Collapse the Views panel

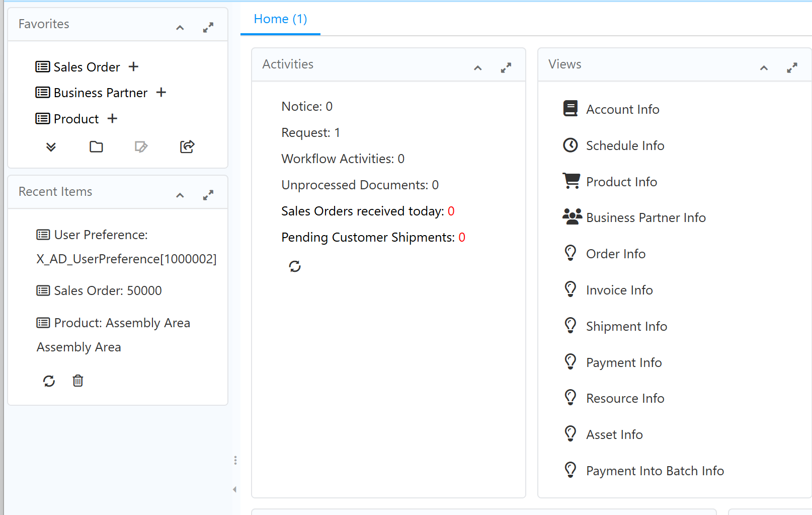tap(764, 67)
